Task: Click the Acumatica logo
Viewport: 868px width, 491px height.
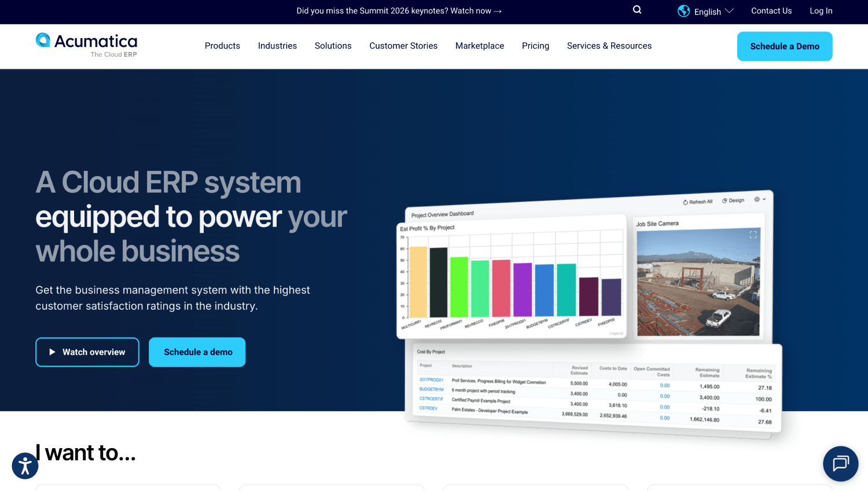Action: coord(87,45)
